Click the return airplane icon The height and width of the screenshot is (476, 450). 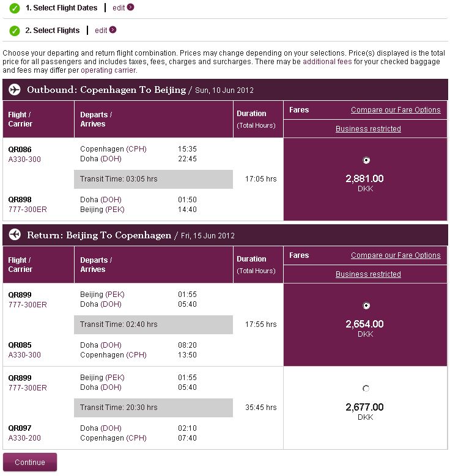(x=15, y=235)
